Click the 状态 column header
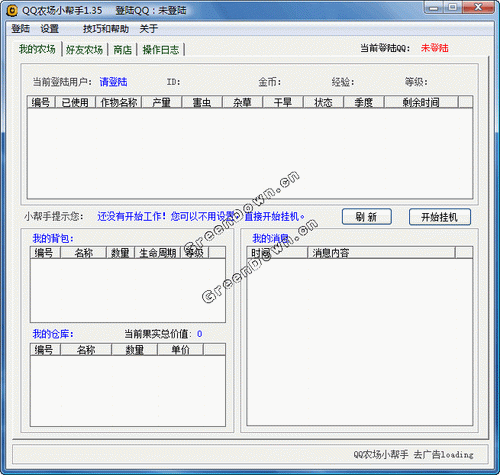 tap(323, 102)
